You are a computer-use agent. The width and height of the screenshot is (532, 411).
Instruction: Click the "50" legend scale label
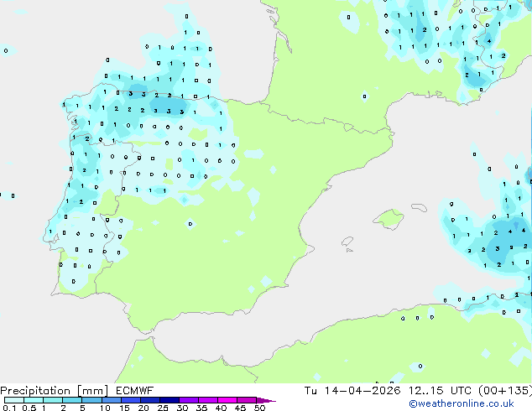pyautogui.click(x=260, y=408)
